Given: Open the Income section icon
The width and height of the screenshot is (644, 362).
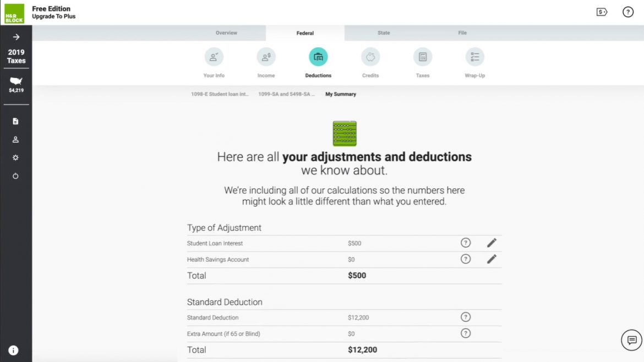Looking at the screenshot, I should click(266, 56).
